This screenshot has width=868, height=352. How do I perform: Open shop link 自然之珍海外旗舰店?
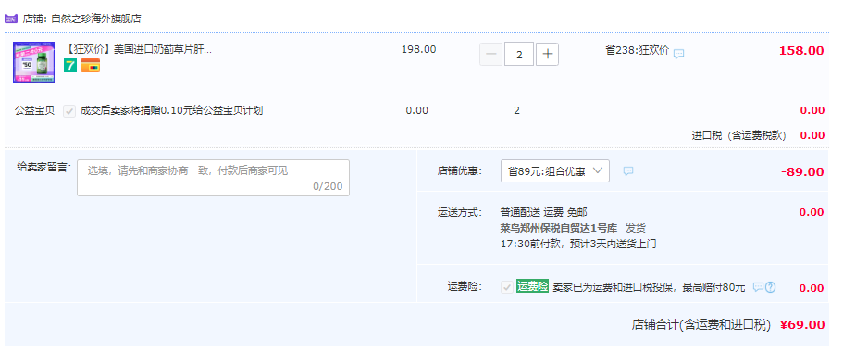(x=95, y=19)
